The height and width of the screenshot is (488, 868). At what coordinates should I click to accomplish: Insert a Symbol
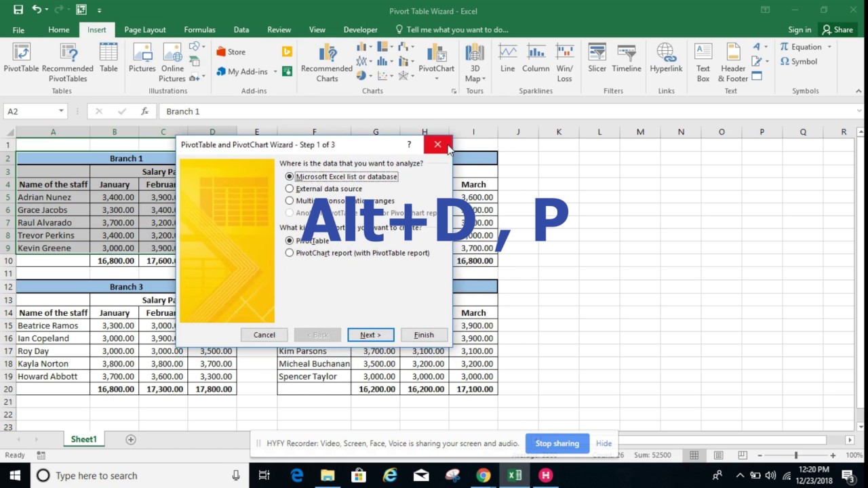(798, 61)
